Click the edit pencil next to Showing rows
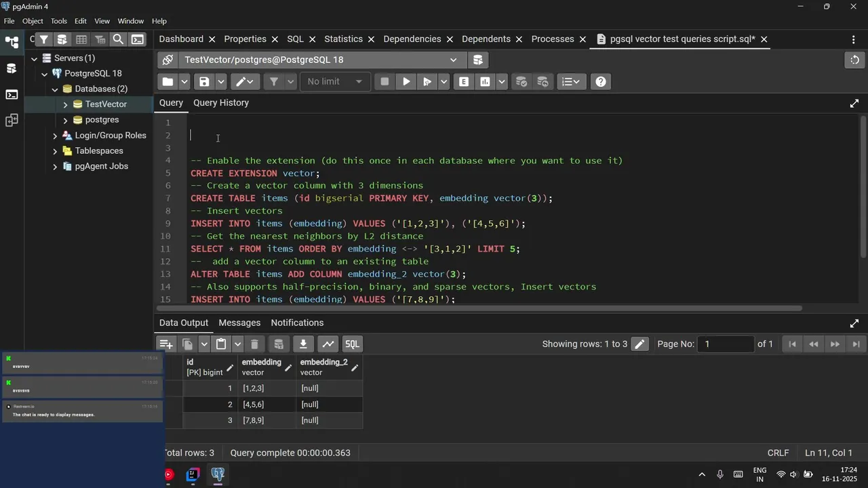The width and height of the screenshot is (868, 488). coord(639,344)
